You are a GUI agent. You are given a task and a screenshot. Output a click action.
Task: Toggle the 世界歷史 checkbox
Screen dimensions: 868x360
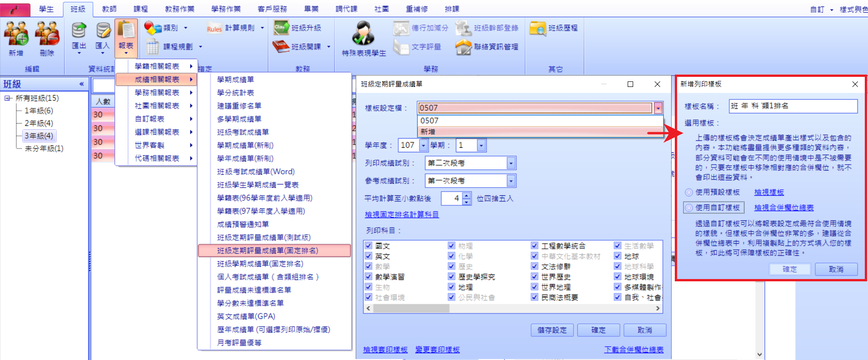(x=535, y=277)
